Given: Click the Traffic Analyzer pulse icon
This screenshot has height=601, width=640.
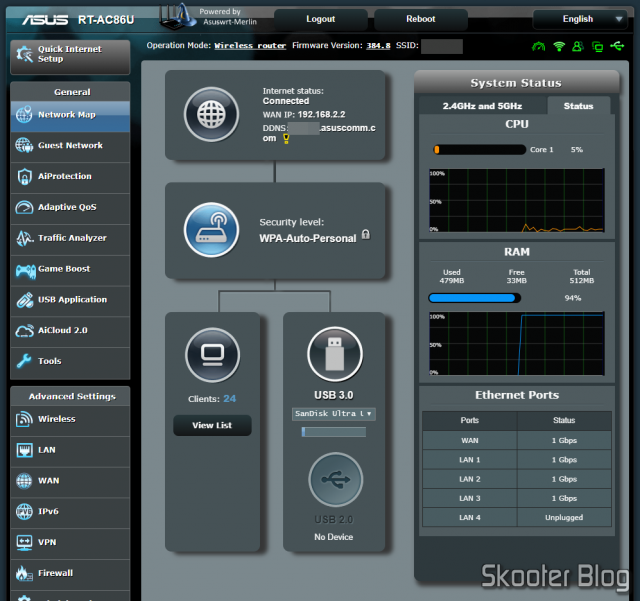Looking at the screenshot, I should (x=24, y=238).
